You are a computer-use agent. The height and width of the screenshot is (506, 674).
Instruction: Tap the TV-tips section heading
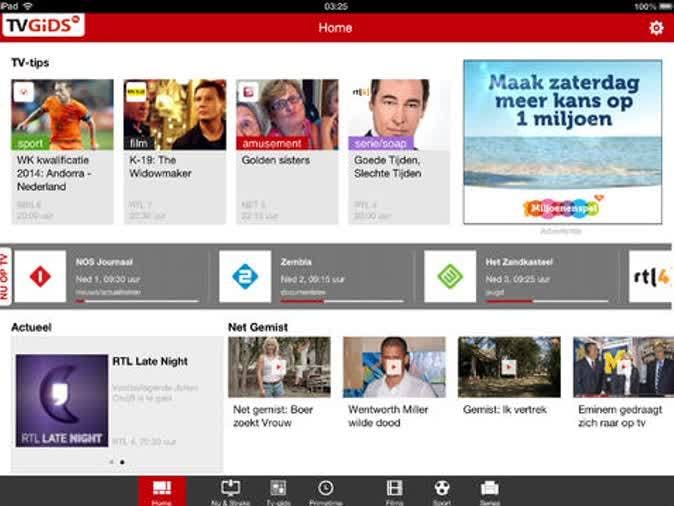(x=30, y=63)
